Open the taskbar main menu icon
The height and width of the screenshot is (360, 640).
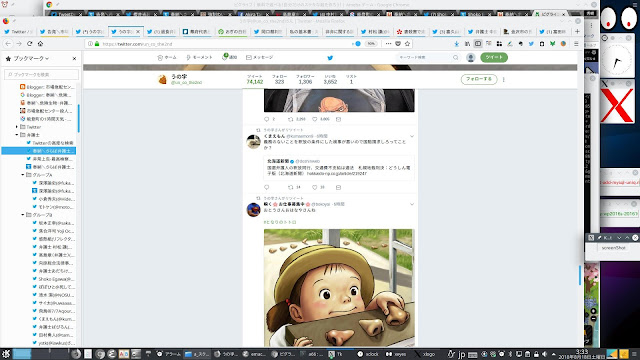click(6, 354)
